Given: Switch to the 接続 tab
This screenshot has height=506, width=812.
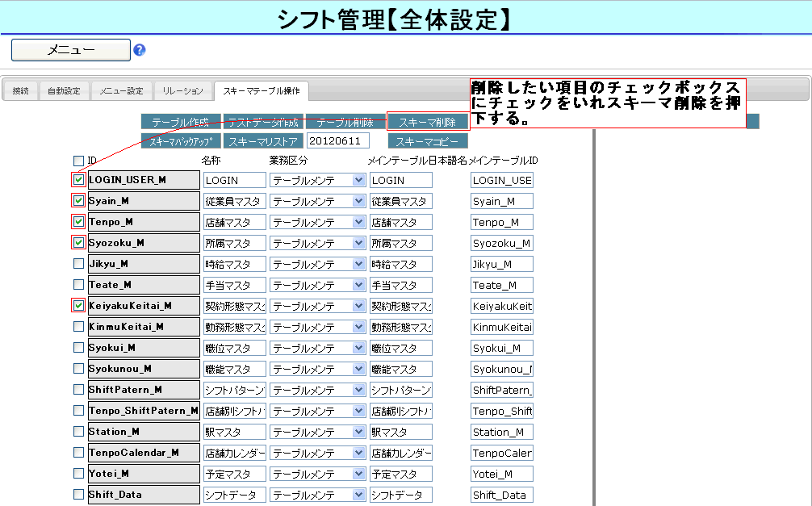Looking at the screenshot, I should (20, 91).
